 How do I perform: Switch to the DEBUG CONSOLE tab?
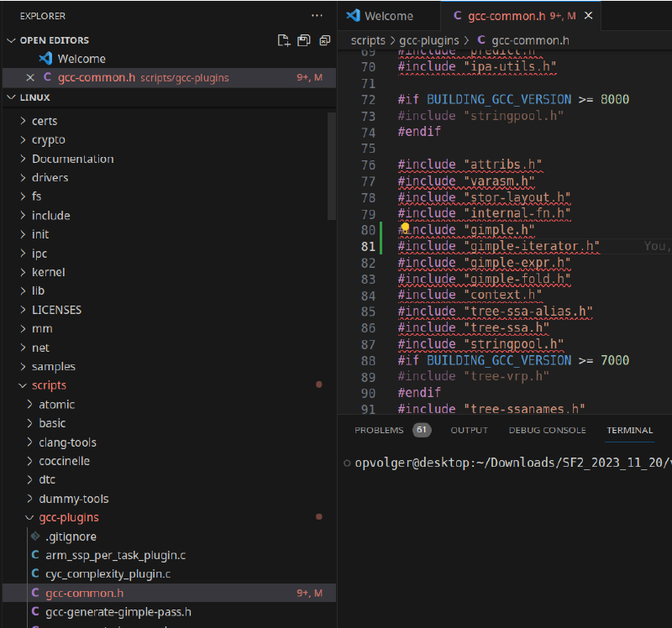click(547, 430)
